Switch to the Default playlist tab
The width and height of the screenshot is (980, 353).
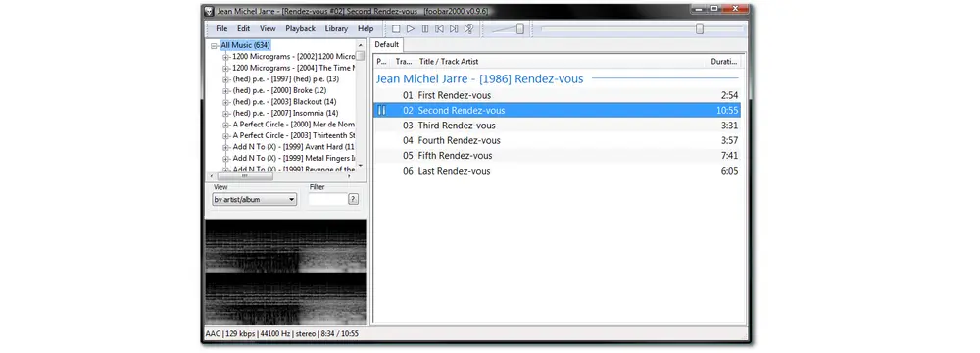(x=387, y=44)
